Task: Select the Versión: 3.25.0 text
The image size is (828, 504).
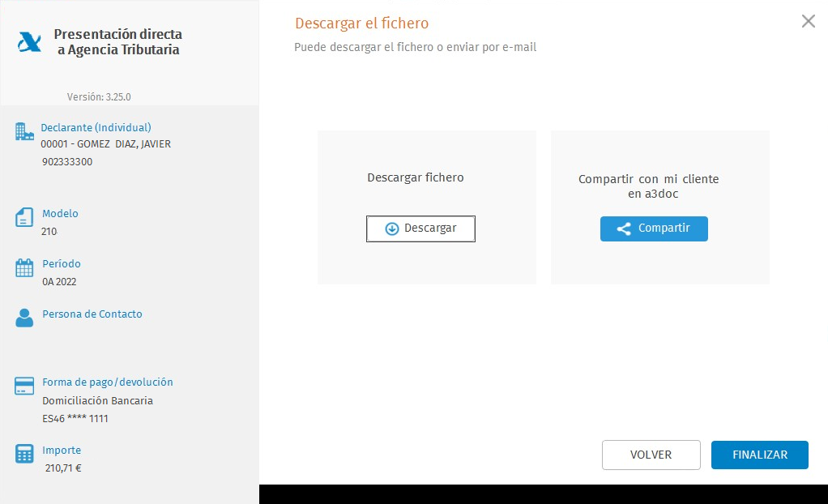Action: 99,96
